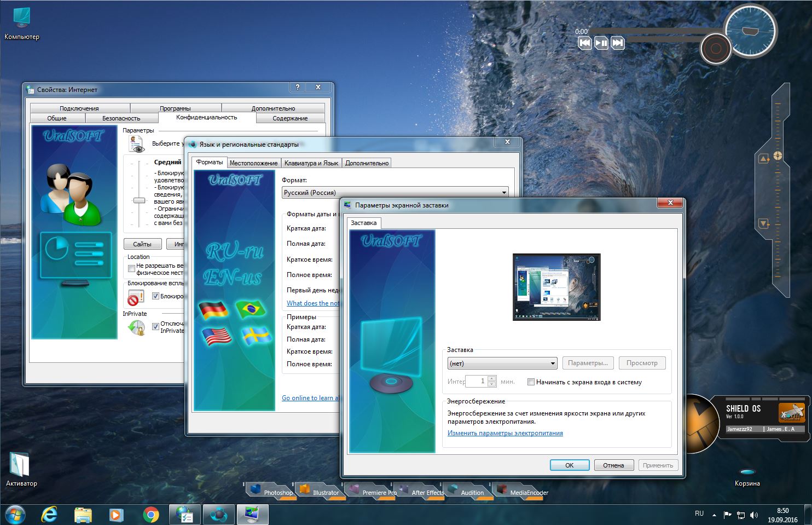Switch to the Местоположение tab

[253, 163]
